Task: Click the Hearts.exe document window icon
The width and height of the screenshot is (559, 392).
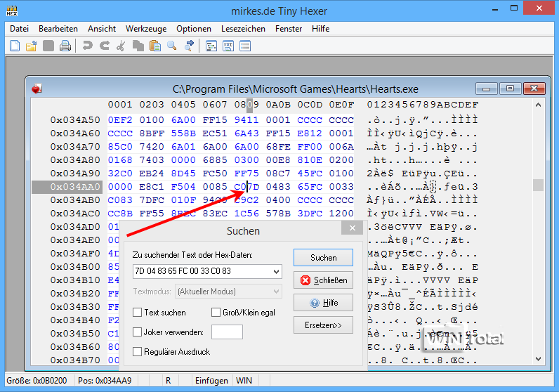Action: 37,89
